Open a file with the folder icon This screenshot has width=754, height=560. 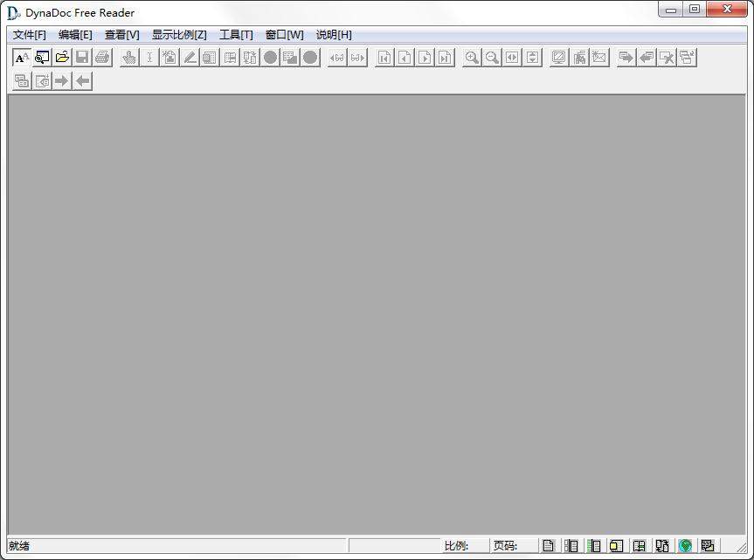(x=63, y=58)
